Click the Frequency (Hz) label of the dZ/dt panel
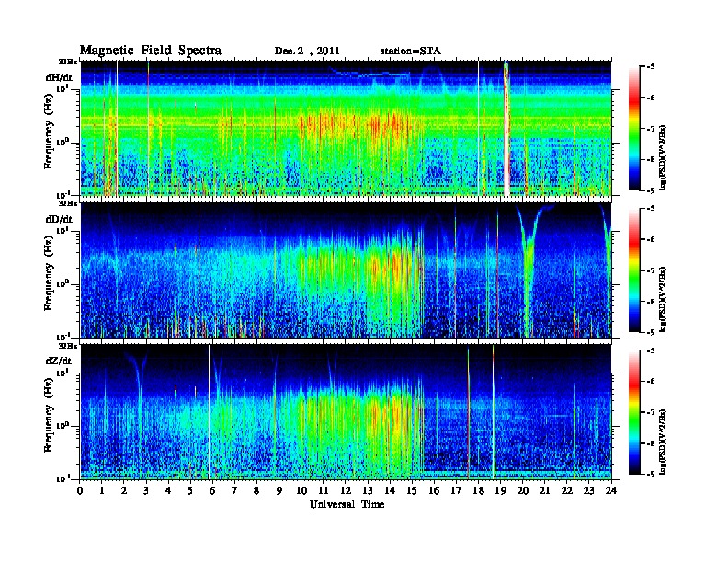 click(49, 415)
